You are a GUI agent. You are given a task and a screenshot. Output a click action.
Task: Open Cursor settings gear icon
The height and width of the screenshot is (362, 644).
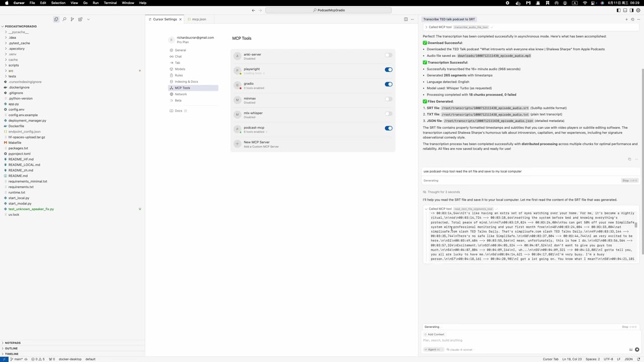(x=639, y=10)
